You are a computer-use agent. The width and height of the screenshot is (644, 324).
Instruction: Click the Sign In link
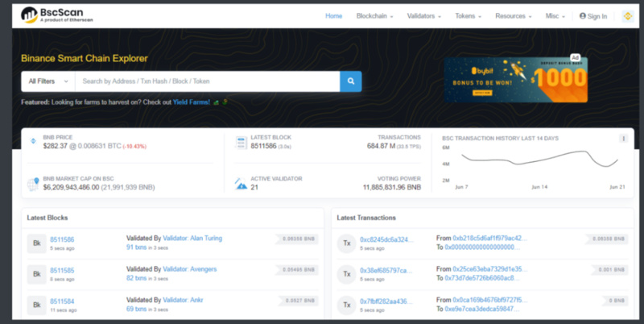(x=592, y=16)
